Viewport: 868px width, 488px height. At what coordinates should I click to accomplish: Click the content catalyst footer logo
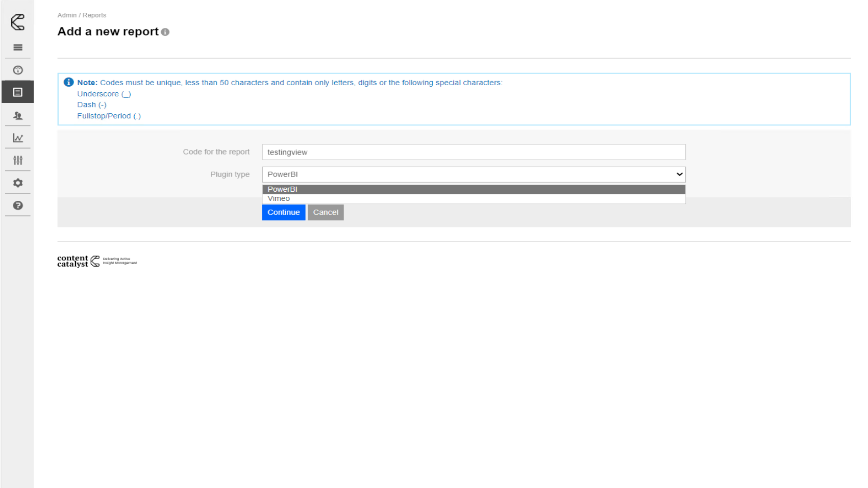pos(96,261)
